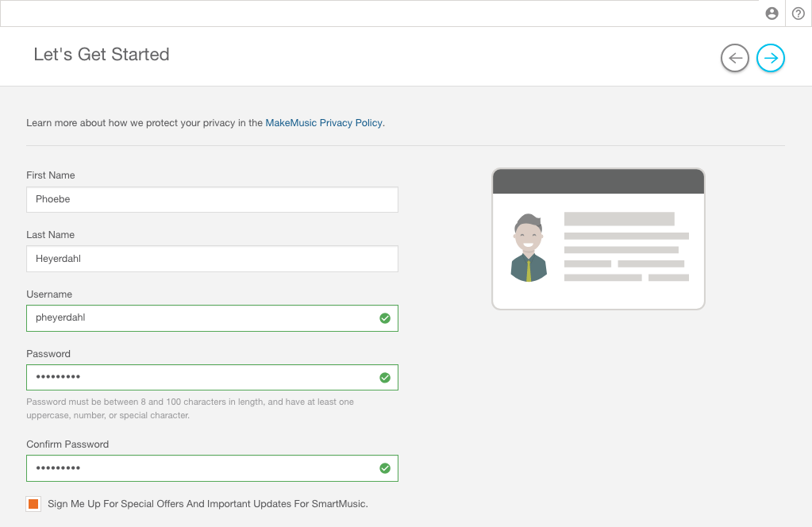
Task: Open the user account icon
Action: pos(772,13)
